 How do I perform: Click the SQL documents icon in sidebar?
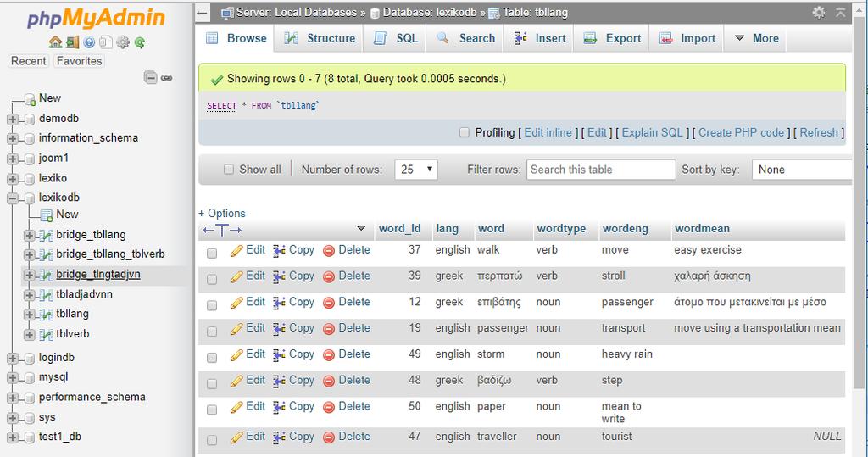[x=106, y=42]
